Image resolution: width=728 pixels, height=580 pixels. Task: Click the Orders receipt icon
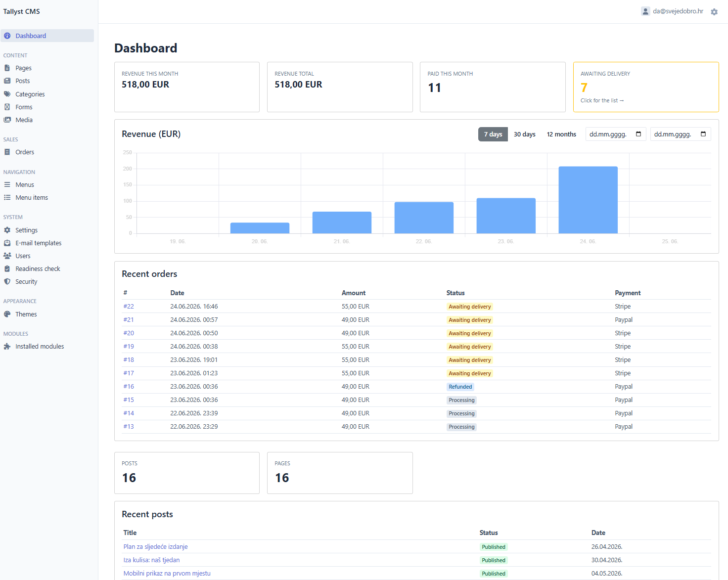(x=7, y=152)
